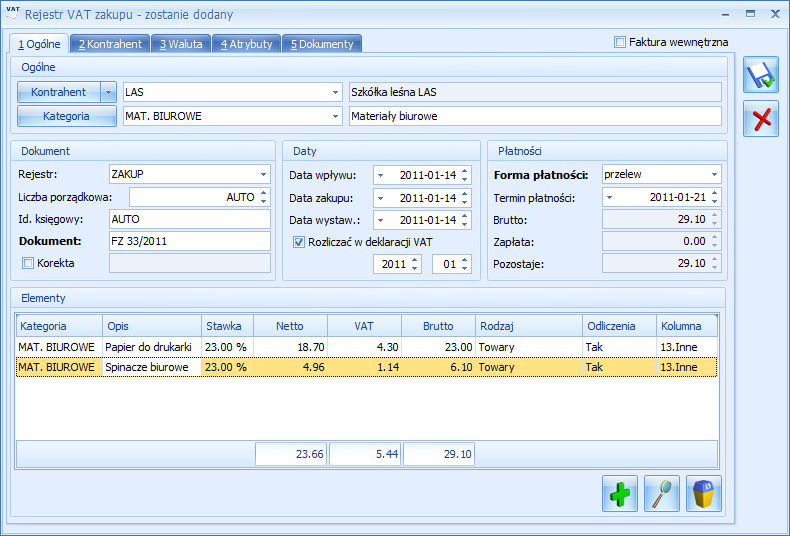Click the Kategoria button
790x536 pixels.
pyautogui.click(x=67, y=116)
